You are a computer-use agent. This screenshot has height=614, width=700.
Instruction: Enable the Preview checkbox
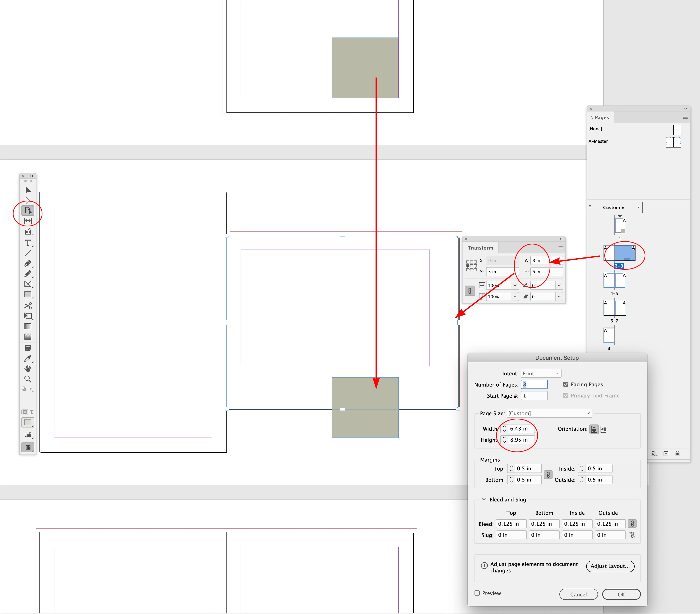pos(477,593)
